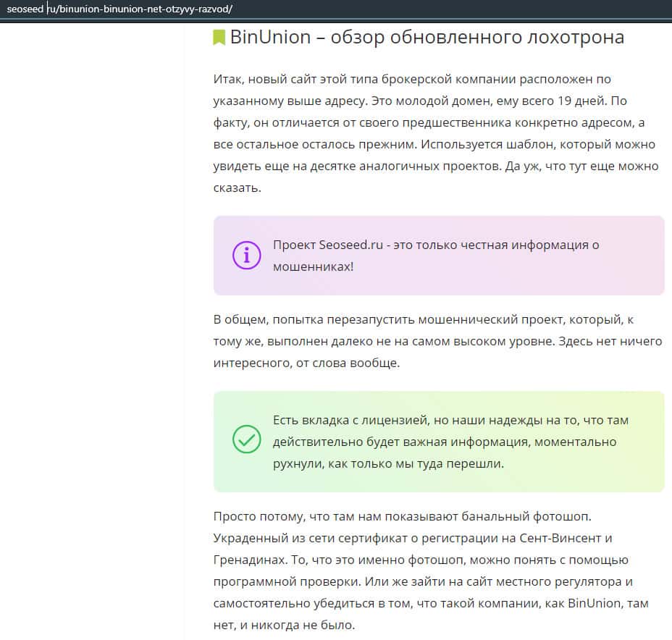Click the URL in the address bar
Viewport: 672px width, 640px height.
119,9
